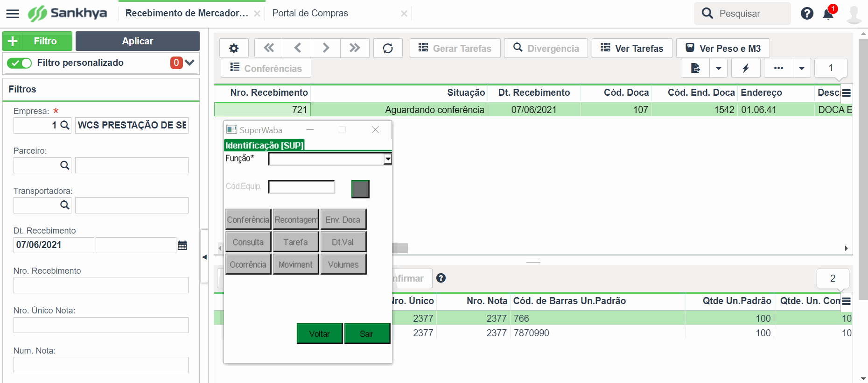Click the help icon beside Confirmar
868x383 pixels.
pos(441,278)
